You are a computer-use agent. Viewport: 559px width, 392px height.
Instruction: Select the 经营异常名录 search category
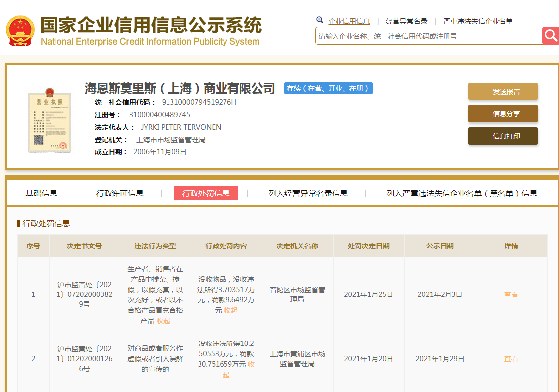pyautogui.click(x=406, y=21)
